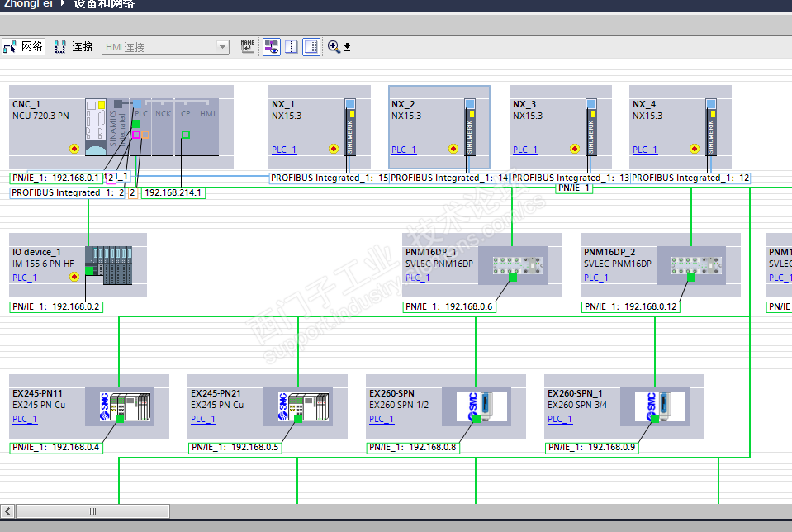This screenshot has height=532, width=792.
Task: Click the PNM16DP_1 module image
Action: point(517,265)
